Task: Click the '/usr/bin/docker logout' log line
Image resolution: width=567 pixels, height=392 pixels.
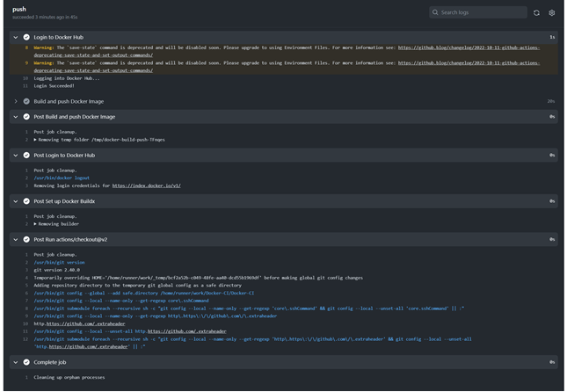Action: coord(62,178)
